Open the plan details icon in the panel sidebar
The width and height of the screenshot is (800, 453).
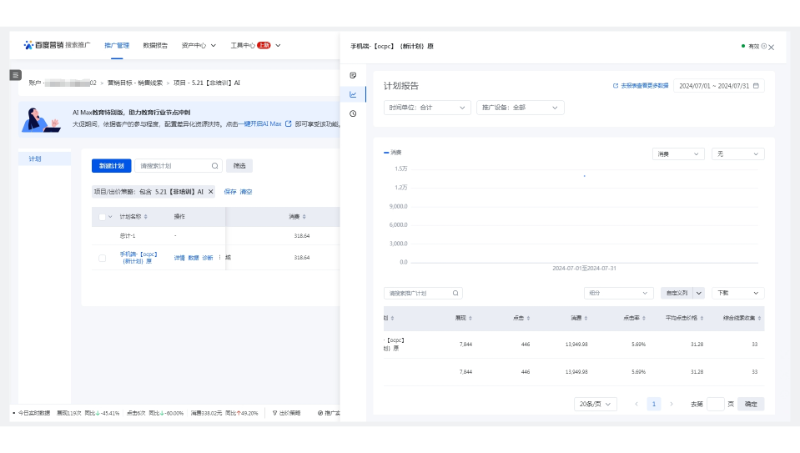[353, 75]
